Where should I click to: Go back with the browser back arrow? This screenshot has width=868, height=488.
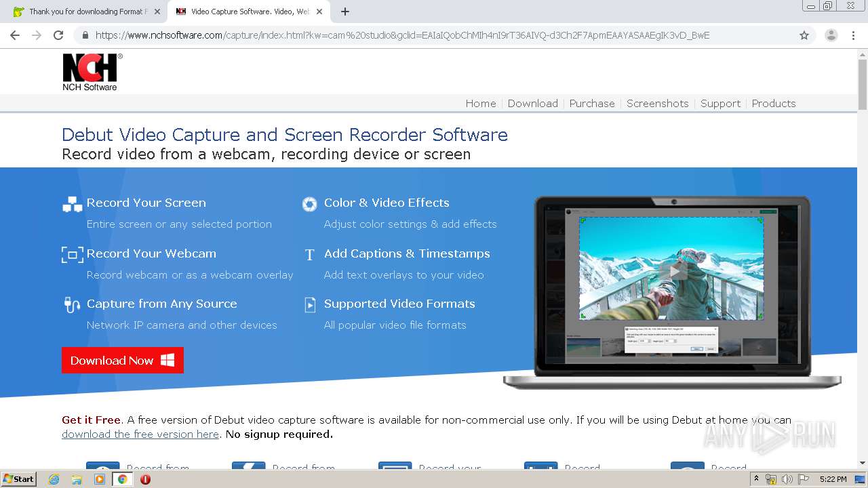(x=15, y=35)
